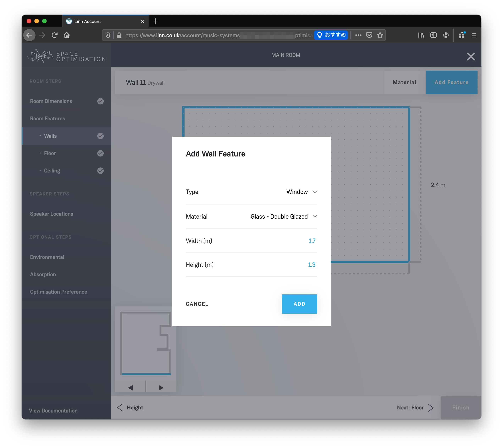Click the room floor plan thumbnail

coord(146,343)
